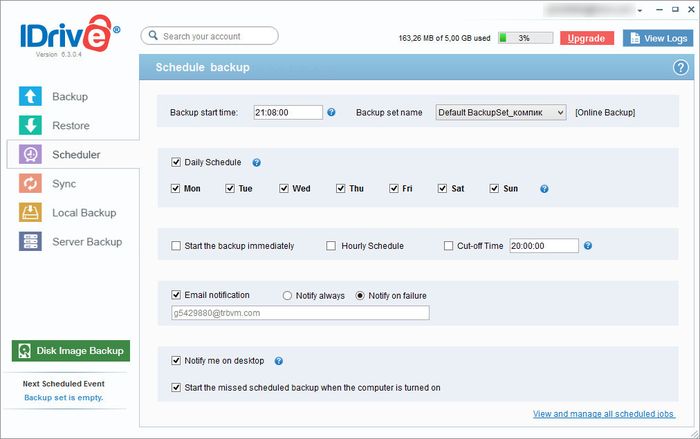This screenshot has width=700, height=439.
Task: Uncheck the Daily Schedule checkbox
Action: pyautogui.click(x=177, y=162)
